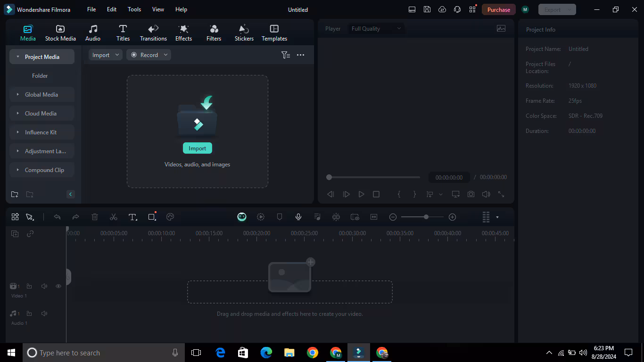Switch to the Templates tab

coord(274,33)
